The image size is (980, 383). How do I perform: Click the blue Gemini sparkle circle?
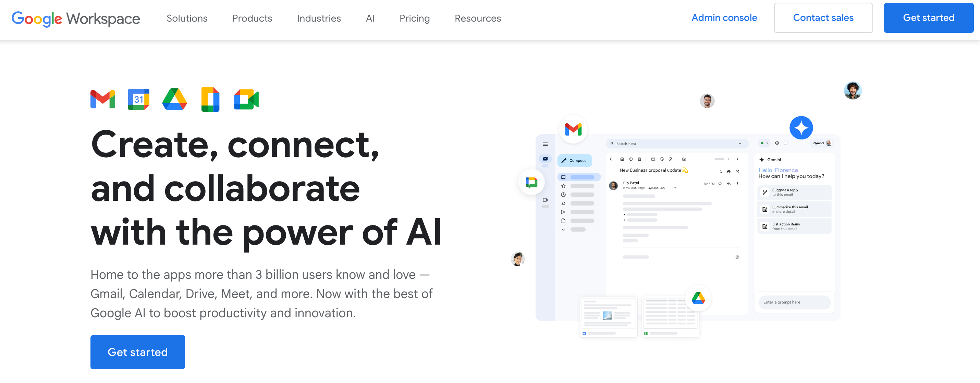click(801, 128)
